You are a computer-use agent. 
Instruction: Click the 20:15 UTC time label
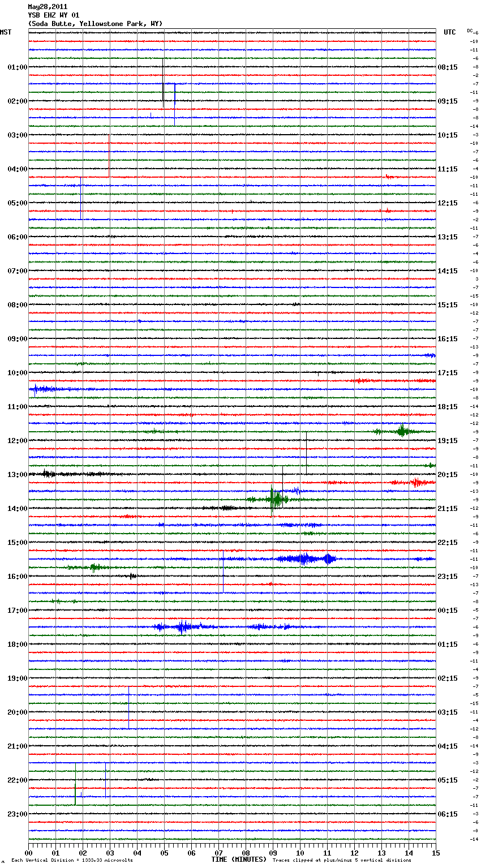[x=448, y=475]
